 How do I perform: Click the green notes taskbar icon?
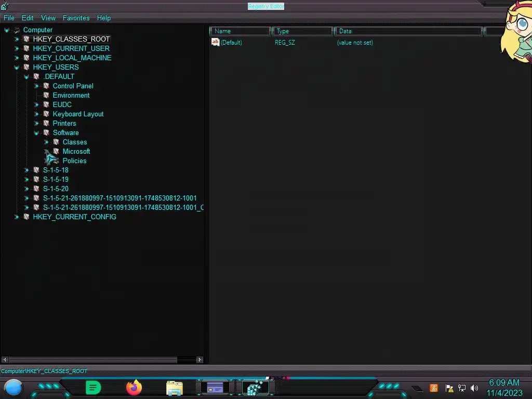tap(94, 388)
